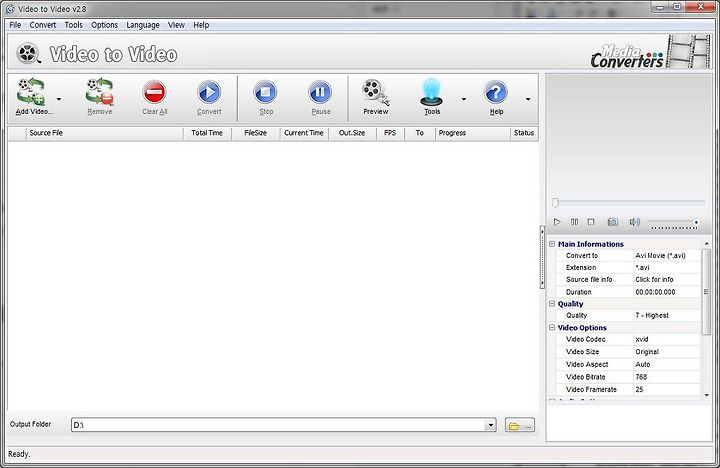Viewport: 720px width, 468px height.
Task: Click the Help question mark icon
Action: click(x=496, y=92)
